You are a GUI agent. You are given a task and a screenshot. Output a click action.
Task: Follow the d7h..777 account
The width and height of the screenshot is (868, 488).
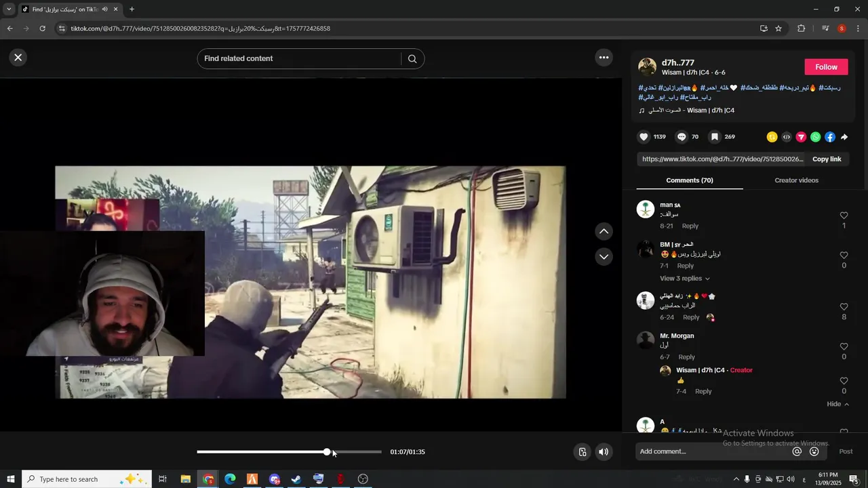click(x=826, y=67)
